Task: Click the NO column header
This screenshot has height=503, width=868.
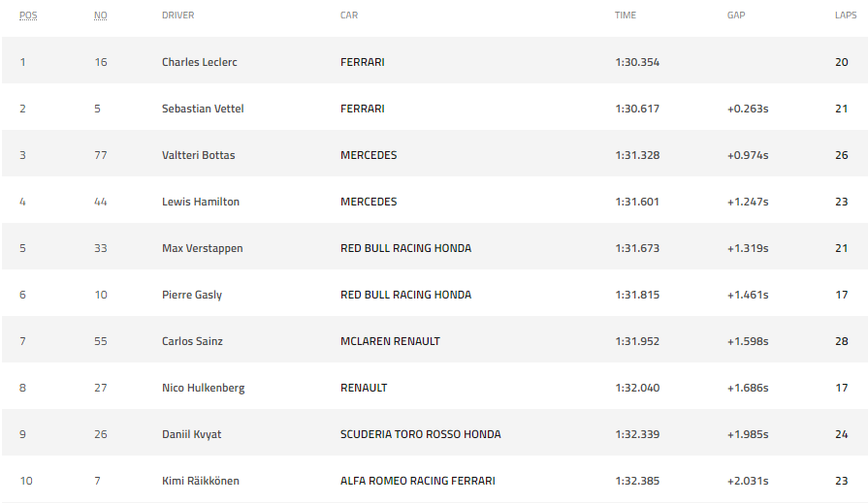Action: pos(100,16)
